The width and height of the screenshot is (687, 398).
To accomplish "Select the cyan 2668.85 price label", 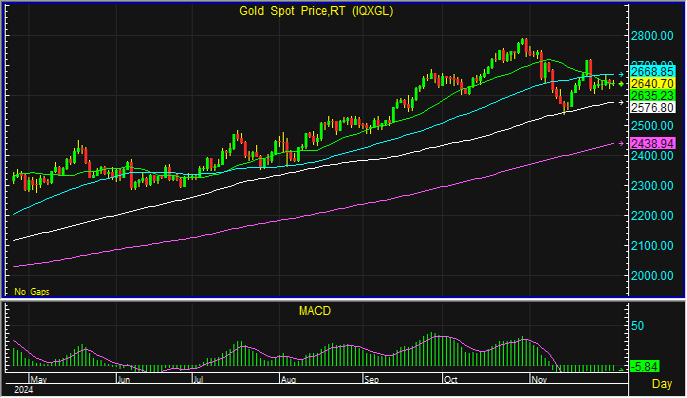I will [652, 72].
